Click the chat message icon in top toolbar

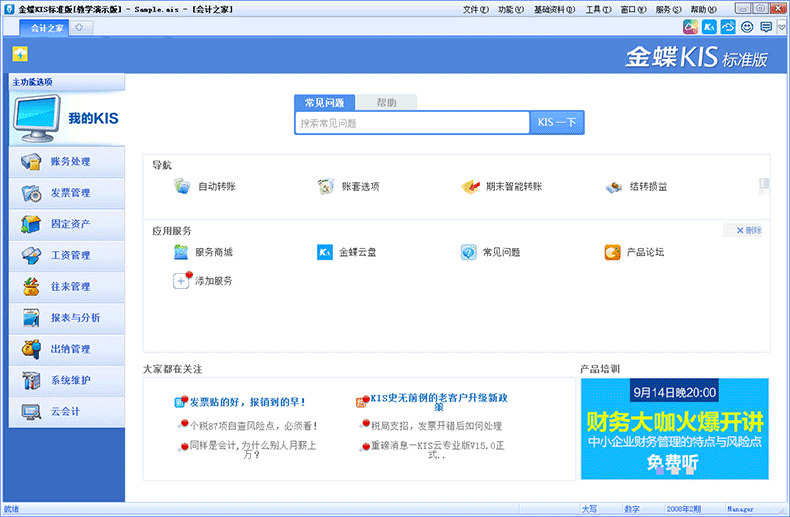click(x=766, y=27)
